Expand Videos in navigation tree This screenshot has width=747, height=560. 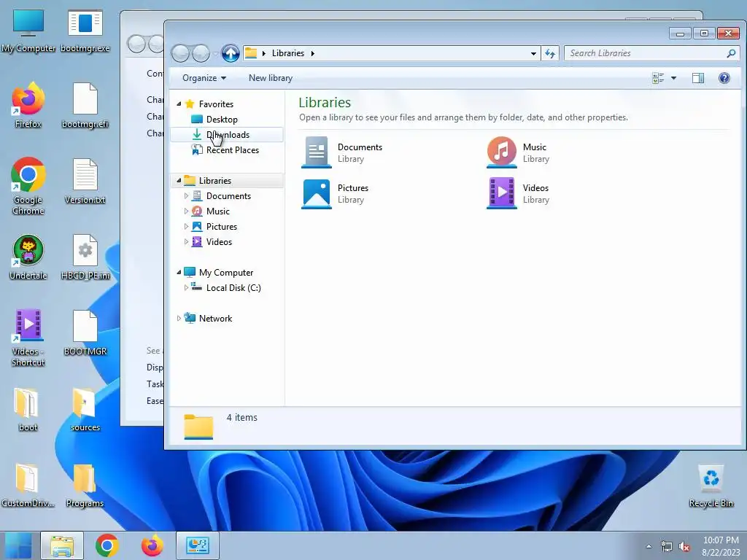(x=186, y=242)
